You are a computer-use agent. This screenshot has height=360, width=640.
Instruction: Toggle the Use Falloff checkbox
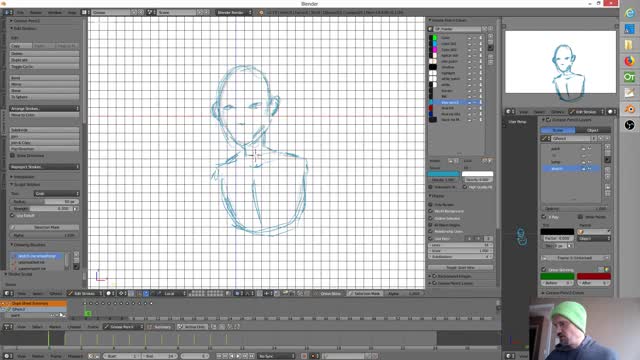(x=12, y=216)
